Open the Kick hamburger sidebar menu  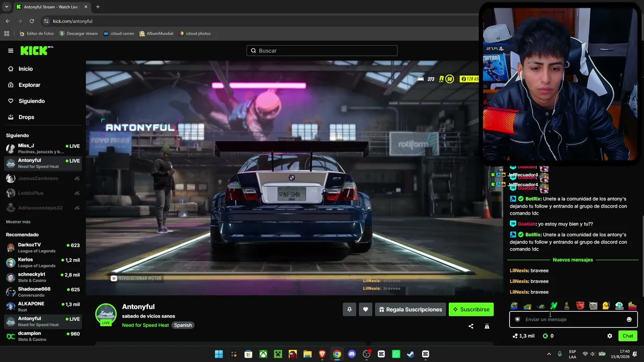coord(11,51)
